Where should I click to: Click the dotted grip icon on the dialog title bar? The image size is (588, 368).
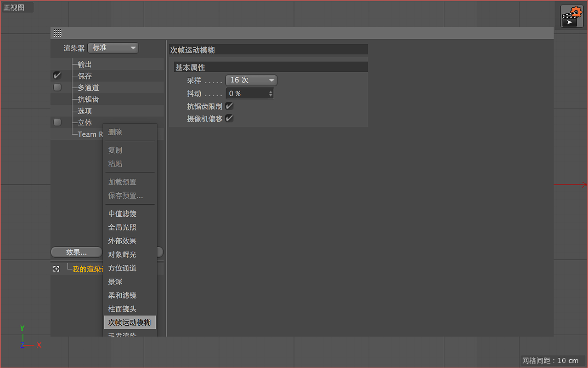click(57, 33)
